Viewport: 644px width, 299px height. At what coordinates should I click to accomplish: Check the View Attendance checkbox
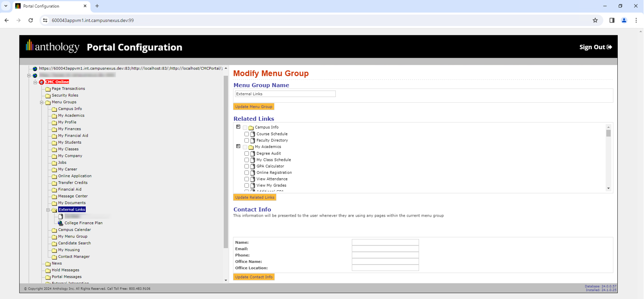coord(247,179)
